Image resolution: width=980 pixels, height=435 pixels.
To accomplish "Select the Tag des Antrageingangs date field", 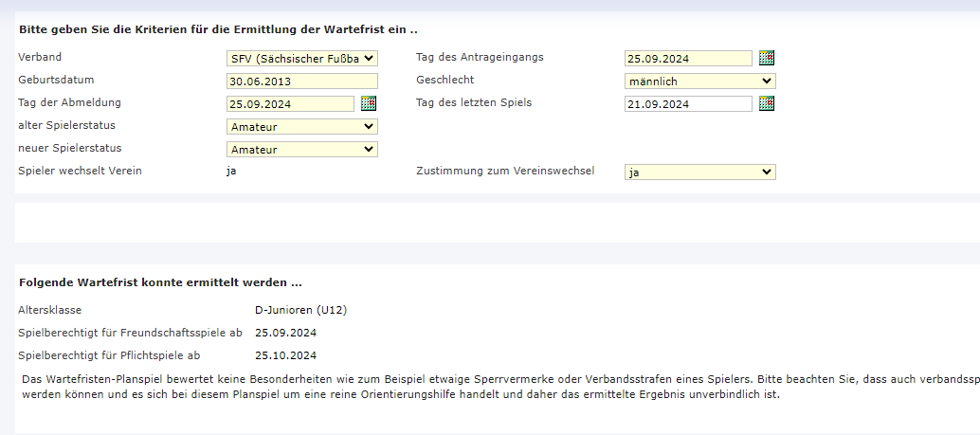I will pyautogui.click(x=687, y=59).
